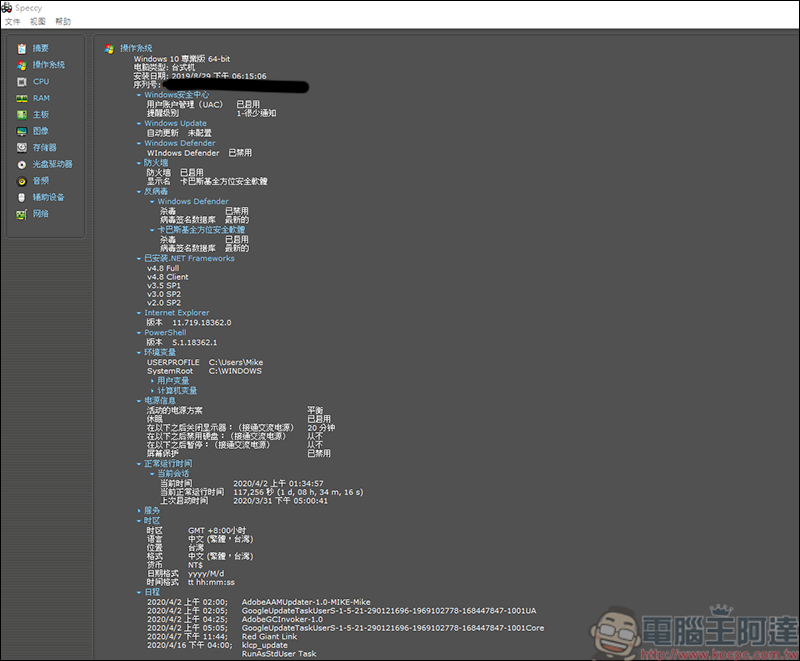Select the 'NT$' currency value
The height and width of the screenshot is (661, 800).
click(195, 565)
